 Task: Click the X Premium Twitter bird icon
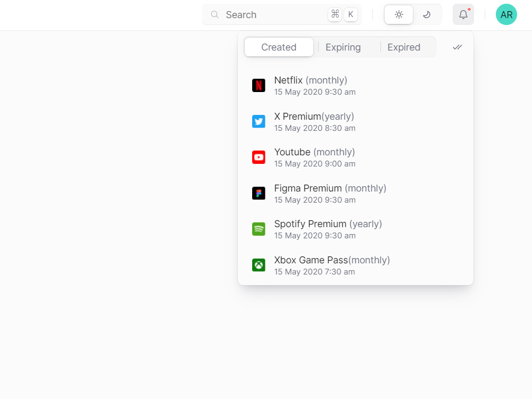[x=259, y=121]
